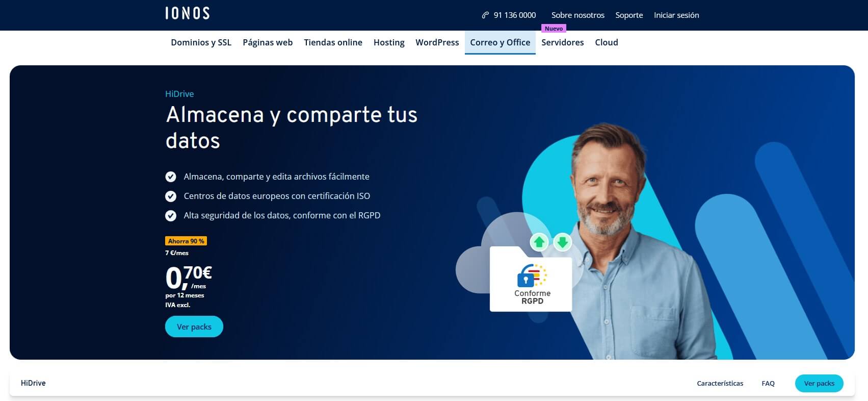Select Tiendas online in the navigation
The width and height of the screenshot is (868, 401).
click(333, 42)
